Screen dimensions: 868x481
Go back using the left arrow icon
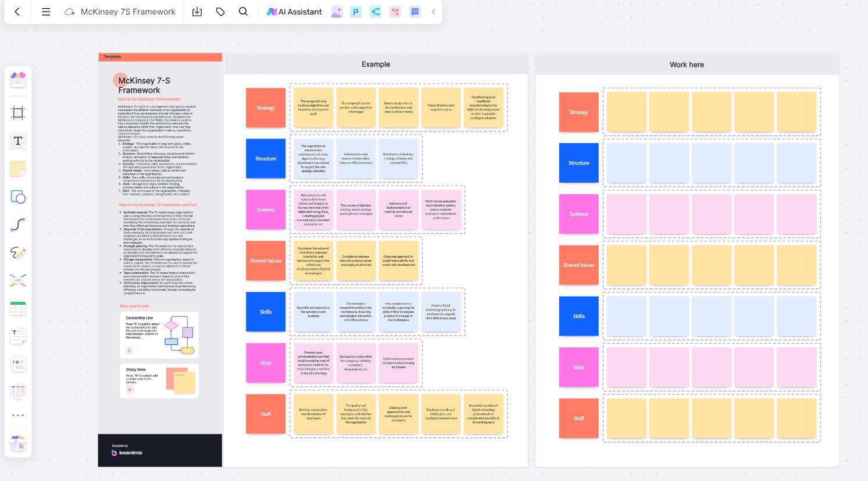point(17,12)
